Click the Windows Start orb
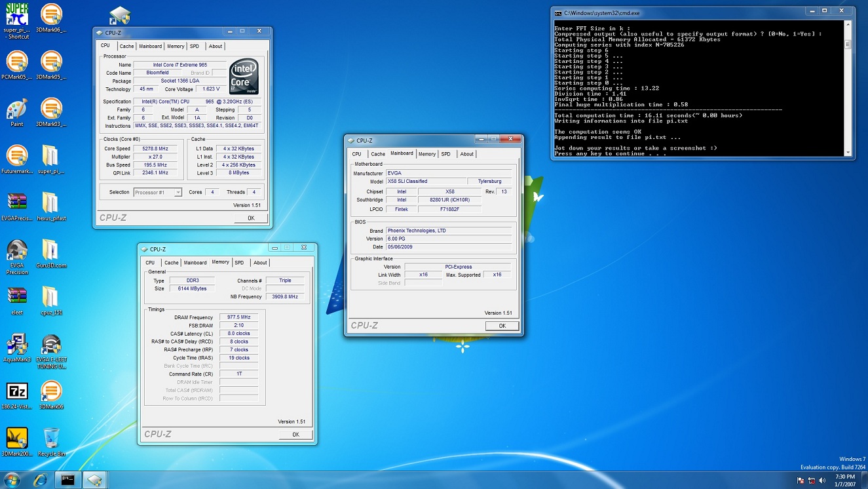 click(x=12, y=480)
